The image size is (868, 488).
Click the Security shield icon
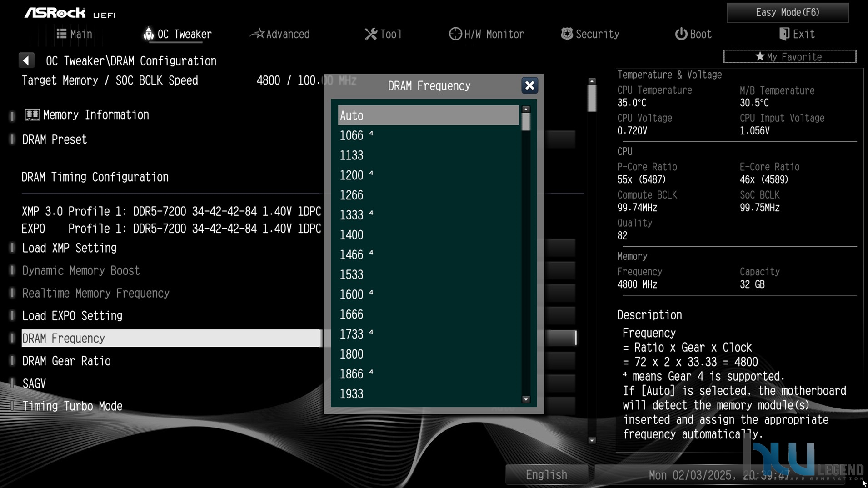point(567,34)
